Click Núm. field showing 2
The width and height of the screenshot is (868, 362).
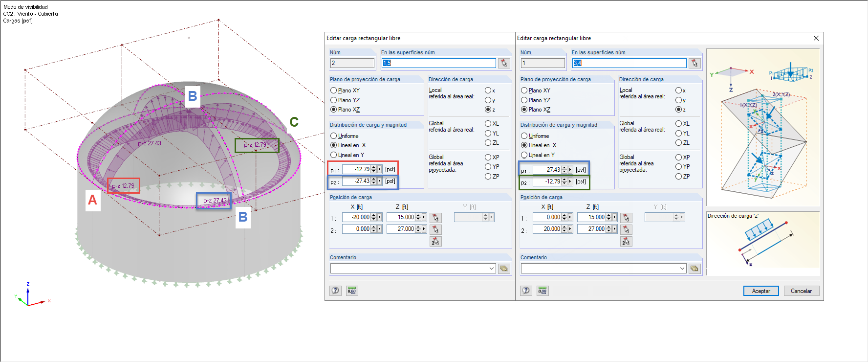pyautogui.click(x=352, y=63)
